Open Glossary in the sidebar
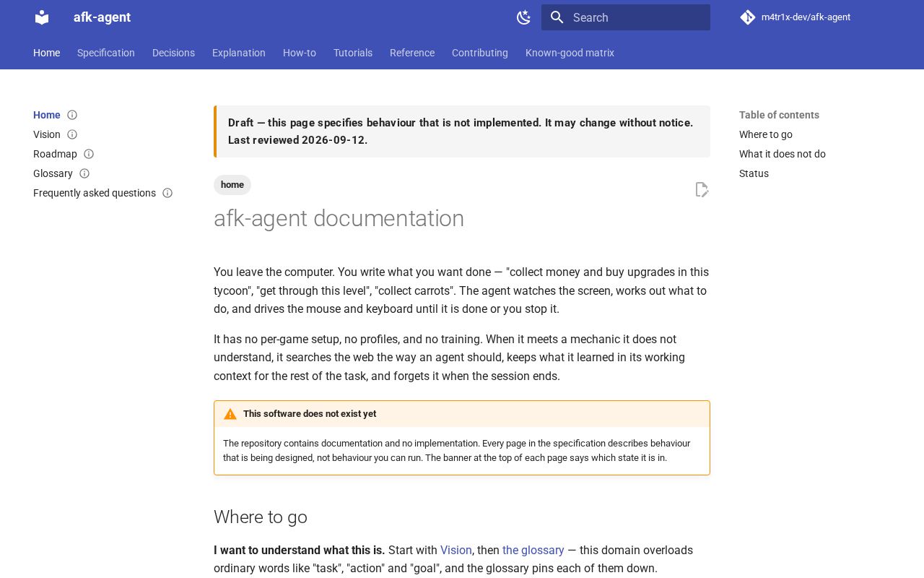 pos(53,173)
